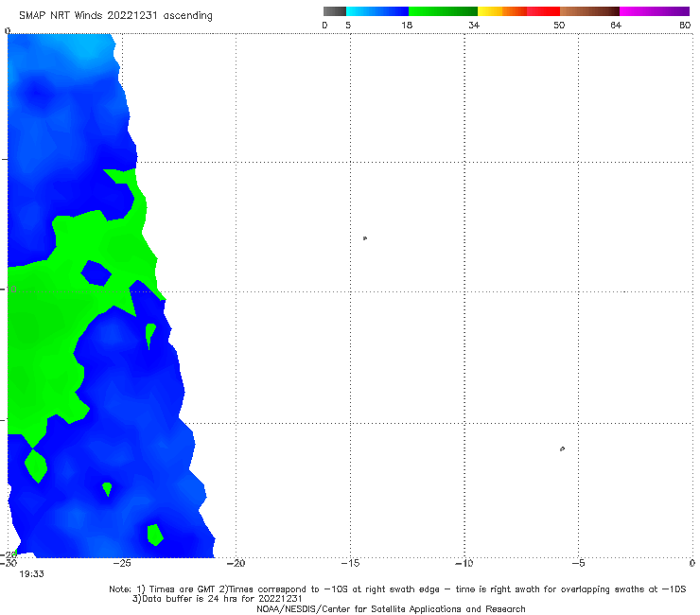700x615 pixels.
Task: Click the longitude axis label '-30'
Action: coord(9,563)
